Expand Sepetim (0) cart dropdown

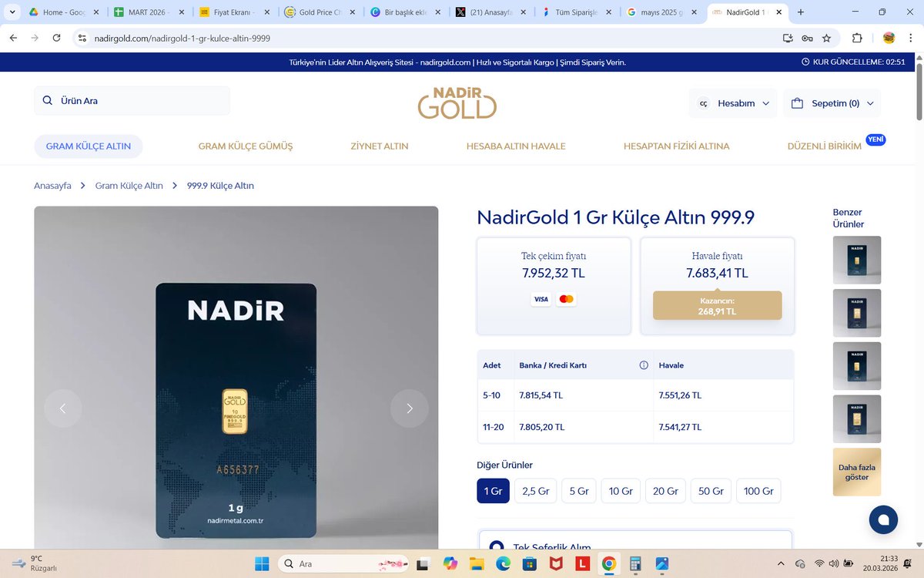click(832, 103)
